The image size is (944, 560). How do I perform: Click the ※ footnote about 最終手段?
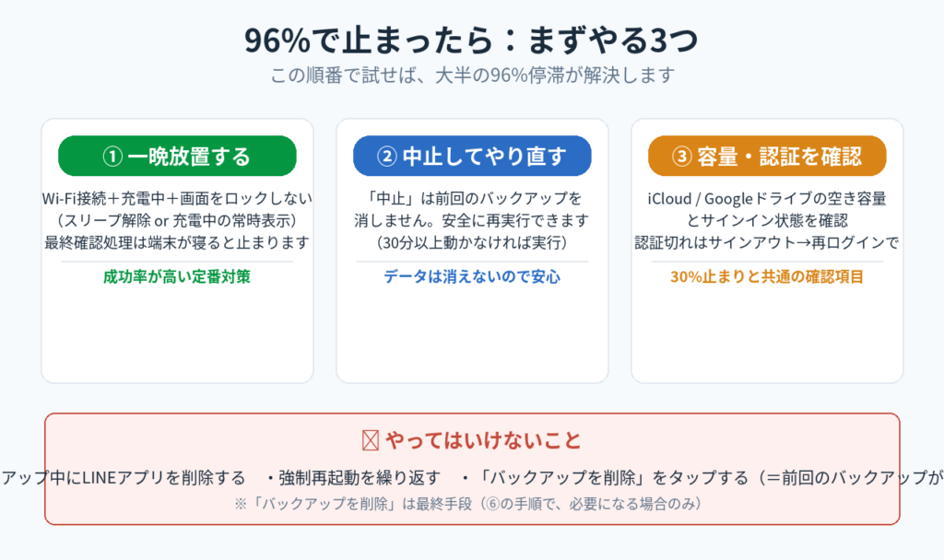(x=468, y=504)
